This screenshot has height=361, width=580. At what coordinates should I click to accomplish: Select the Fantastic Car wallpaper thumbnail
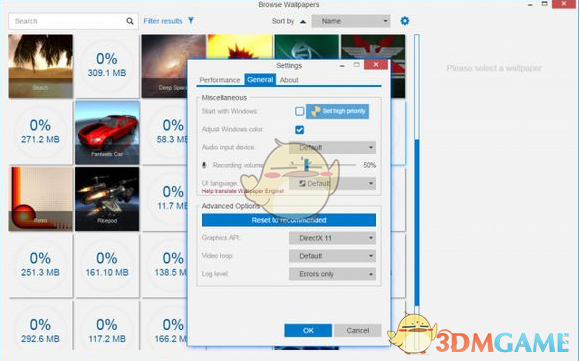[x=107, y=133]
